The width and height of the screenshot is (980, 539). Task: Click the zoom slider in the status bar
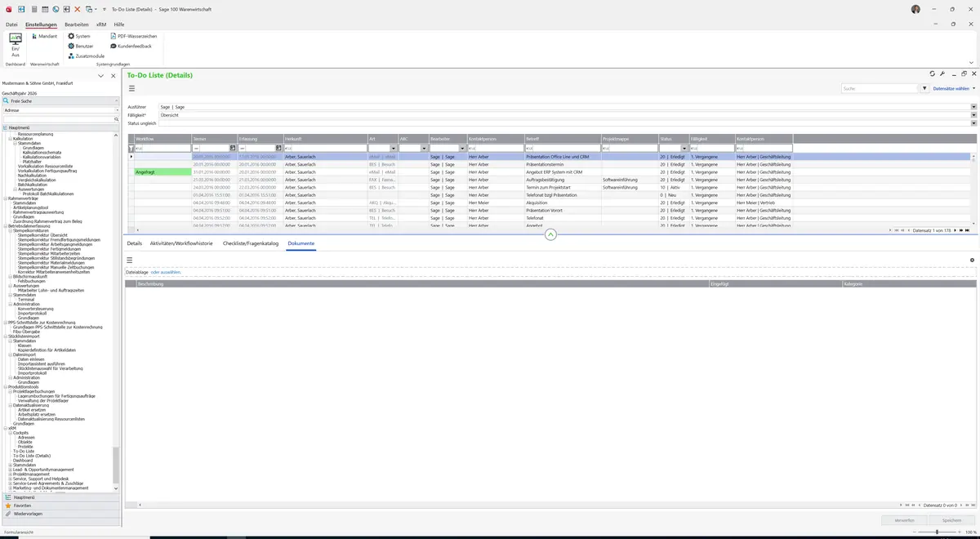[x=938, y=532]
